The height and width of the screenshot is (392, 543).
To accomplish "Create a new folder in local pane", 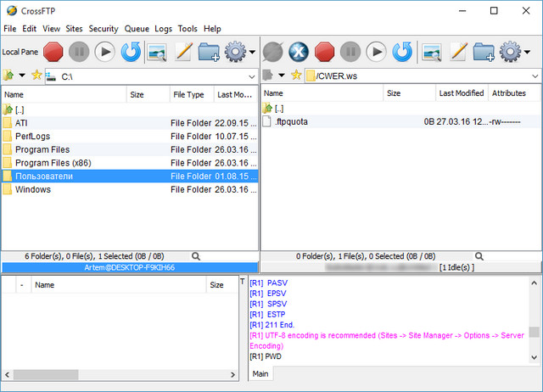I will pos(209,52).
